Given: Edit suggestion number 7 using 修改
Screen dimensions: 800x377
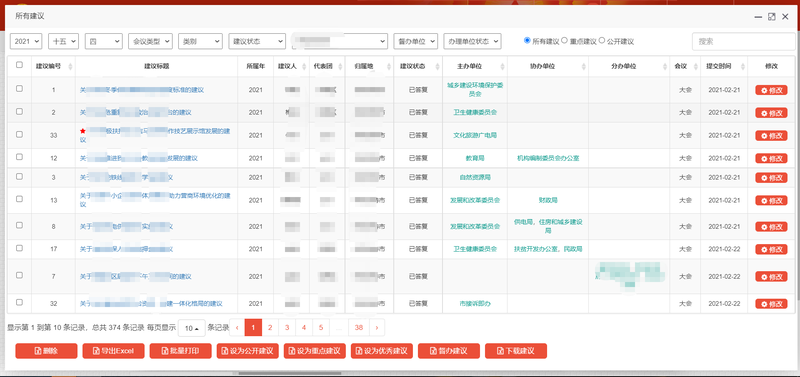Looking at the screenshot, I should coord(771,277).
